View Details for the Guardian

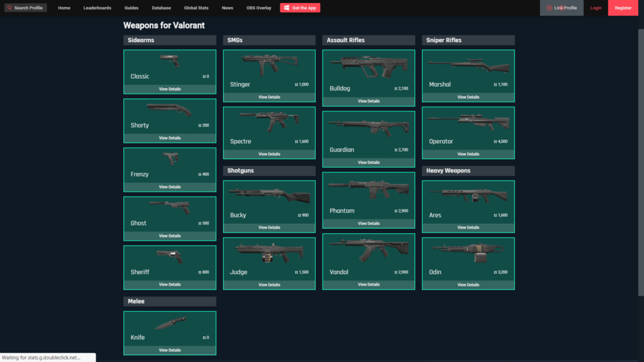click(369, 163)
